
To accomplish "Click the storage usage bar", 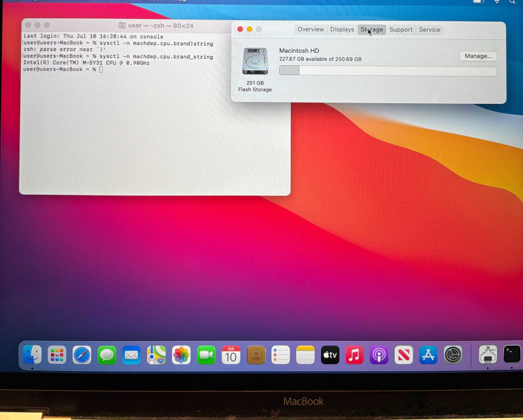I will point(388,71).
